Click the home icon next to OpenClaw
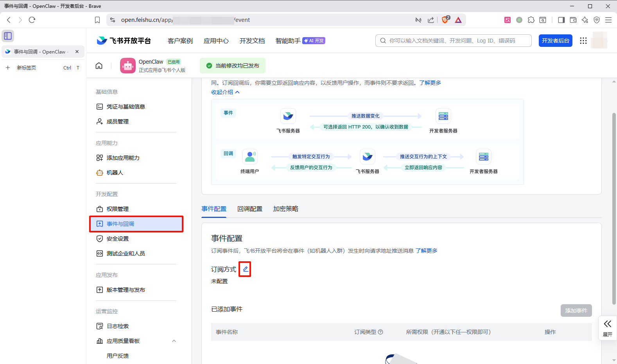The height and width of the screenshot is (364, 617). click(x=99, y=66)
